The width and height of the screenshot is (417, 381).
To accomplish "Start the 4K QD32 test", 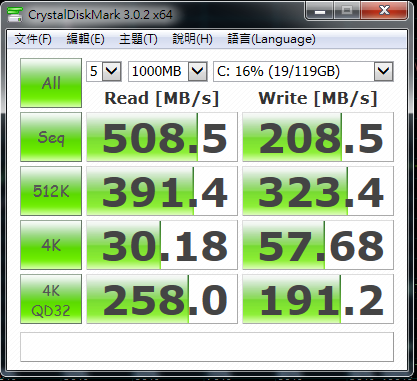I will pos(51,299).
